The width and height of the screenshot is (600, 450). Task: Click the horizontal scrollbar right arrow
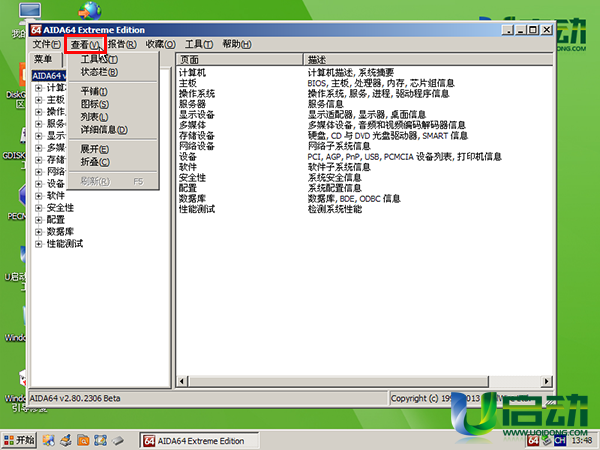tap(546, 381)
